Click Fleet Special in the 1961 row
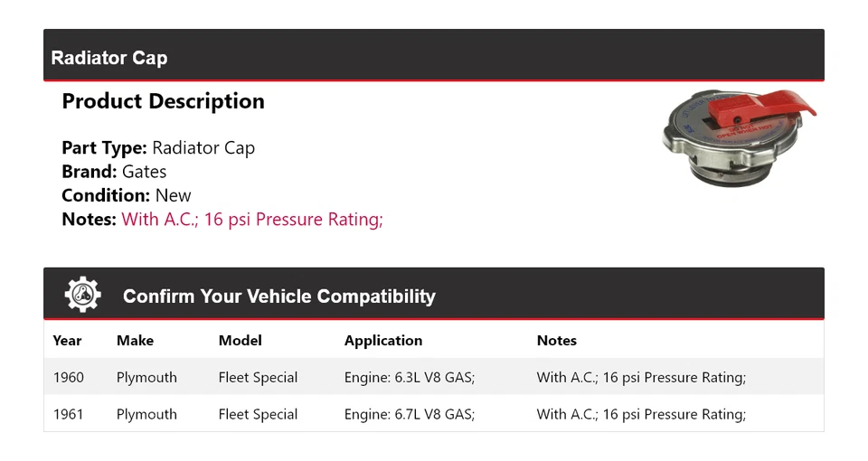This screenshot has height=461, width=868. coord(258,415)
